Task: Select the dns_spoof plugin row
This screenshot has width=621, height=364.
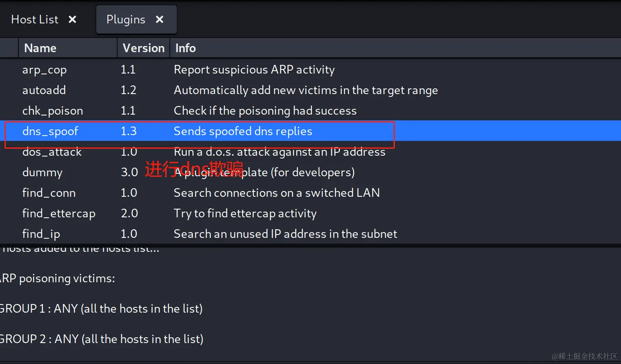Action: pyautogui.click(x=310, y=131)
